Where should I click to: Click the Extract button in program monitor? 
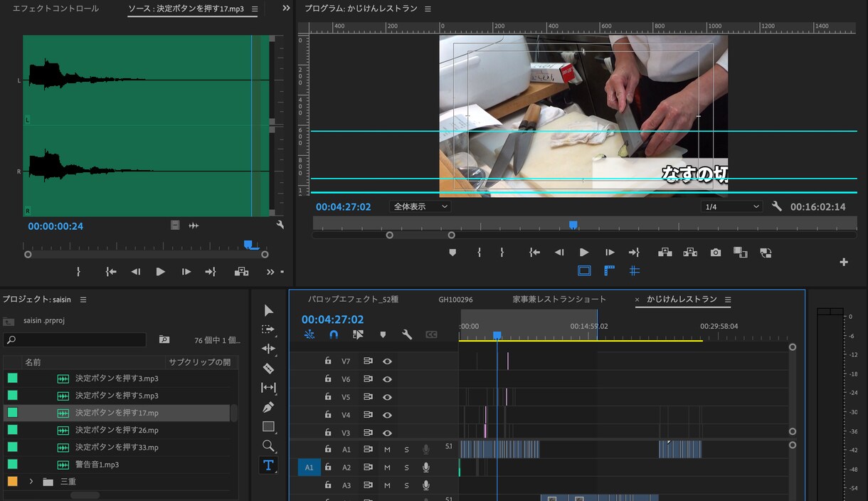pyautogui.click(x=690, y=253)
